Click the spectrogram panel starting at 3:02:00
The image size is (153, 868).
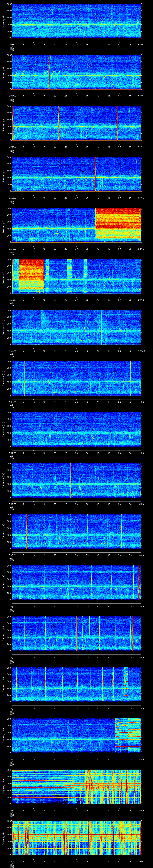click(x=76, y=480)
